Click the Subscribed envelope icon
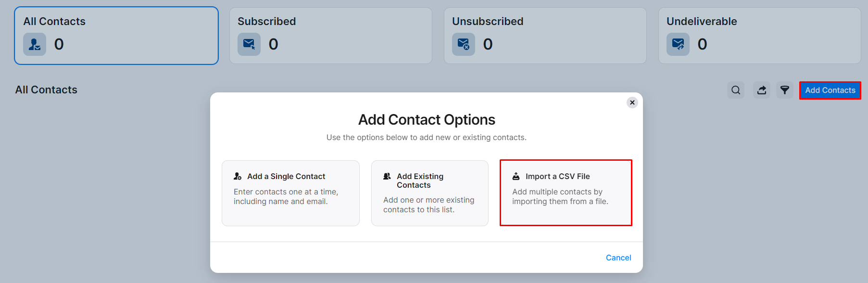The image size is (868, 283). (249, 44)
